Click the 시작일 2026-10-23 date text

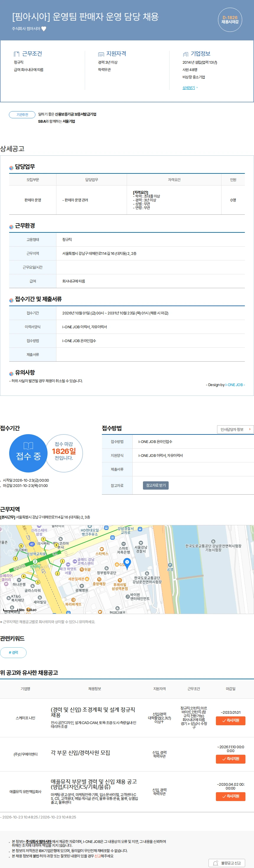tap(26, 480)
